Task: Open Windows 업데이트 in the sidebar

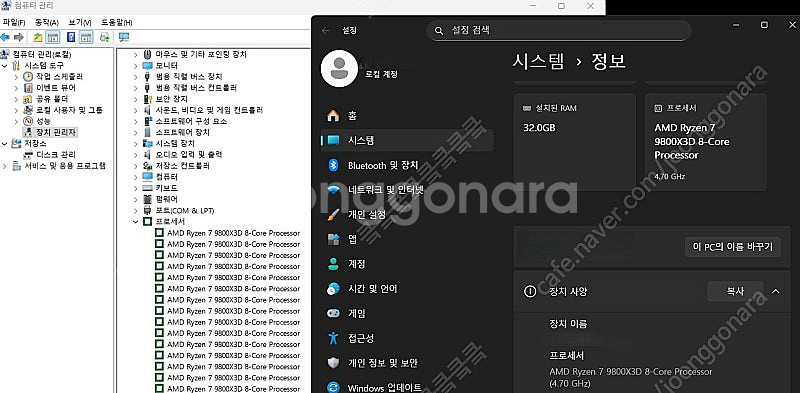Action: (x=407, y=387)
